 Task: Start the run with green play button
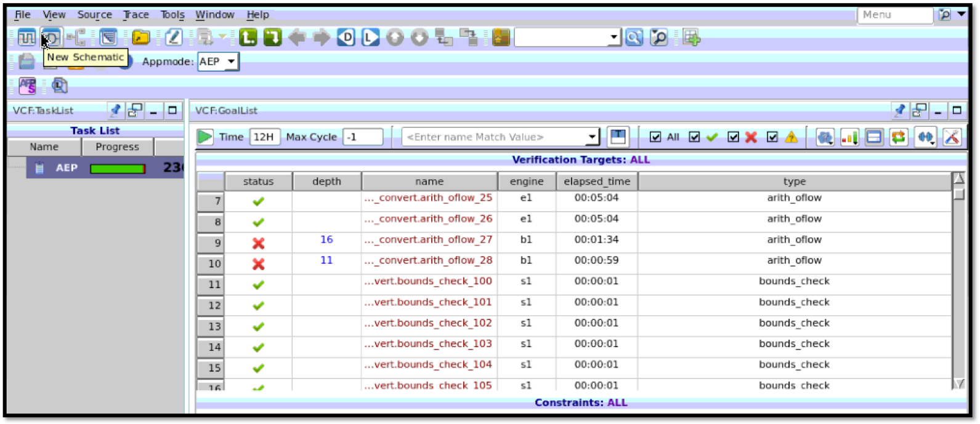[205, 137]
